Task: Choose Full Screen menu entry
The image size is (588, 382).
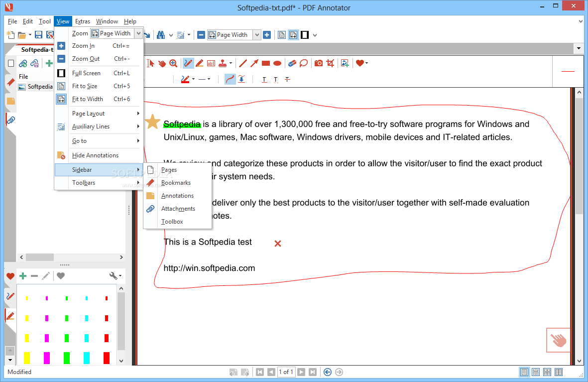Action: click(x=99, y=73)
